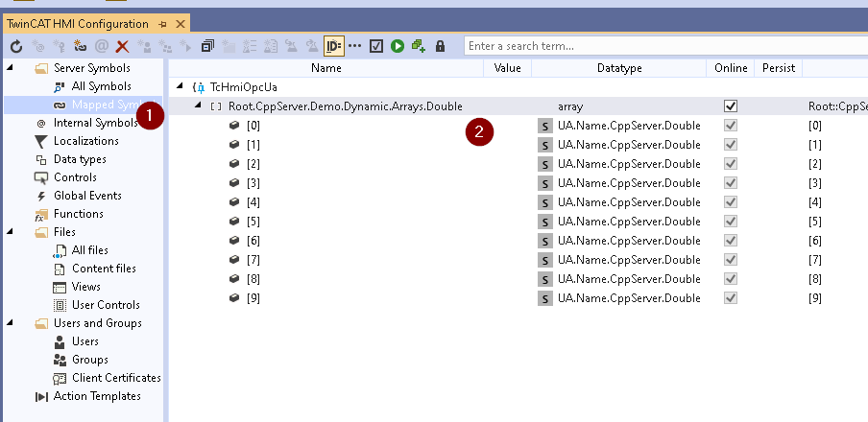Click the green boxes with plus icon
Screen dimensions: 868x422
tap(419, 46)
